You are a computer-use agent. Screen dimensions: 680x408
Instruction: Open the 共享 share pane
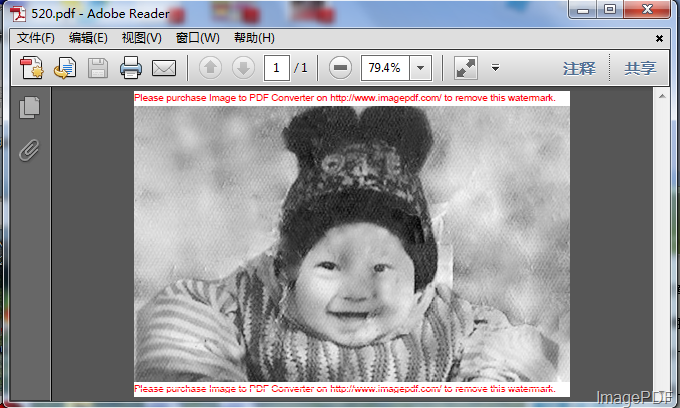point(640,68)
